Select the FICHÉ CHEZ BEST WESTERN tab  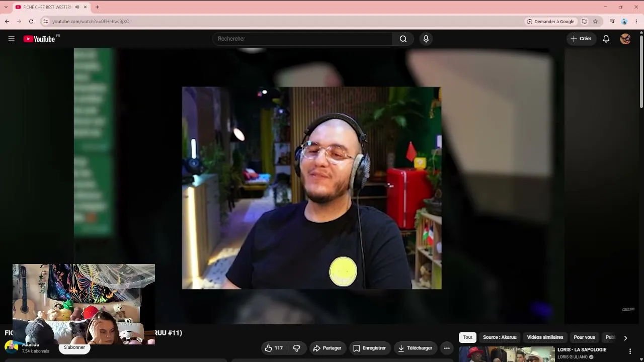click(x=47, y=7)
